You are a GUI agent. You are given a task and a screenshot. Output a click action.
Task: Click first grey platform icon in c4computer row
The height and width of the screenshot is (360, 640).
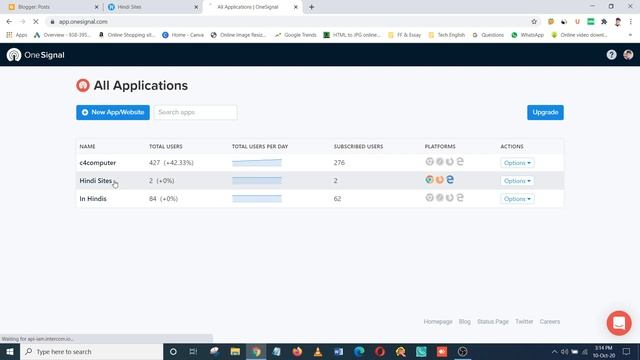429,162
